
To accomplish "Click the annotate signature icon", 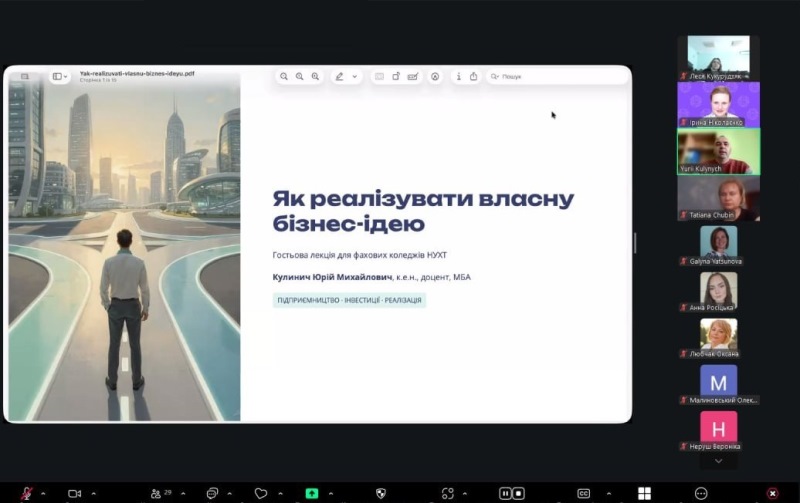I will [x=413, y=77].
